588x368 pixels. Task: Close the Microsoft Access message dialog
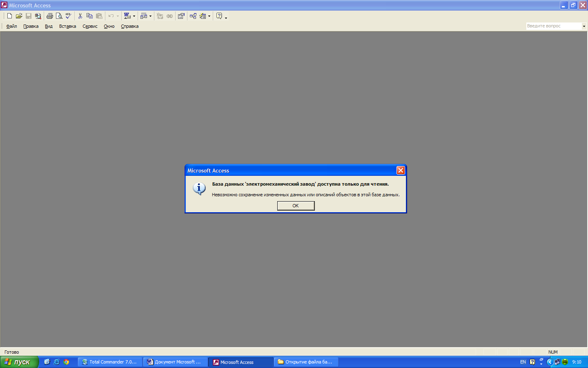401,170
